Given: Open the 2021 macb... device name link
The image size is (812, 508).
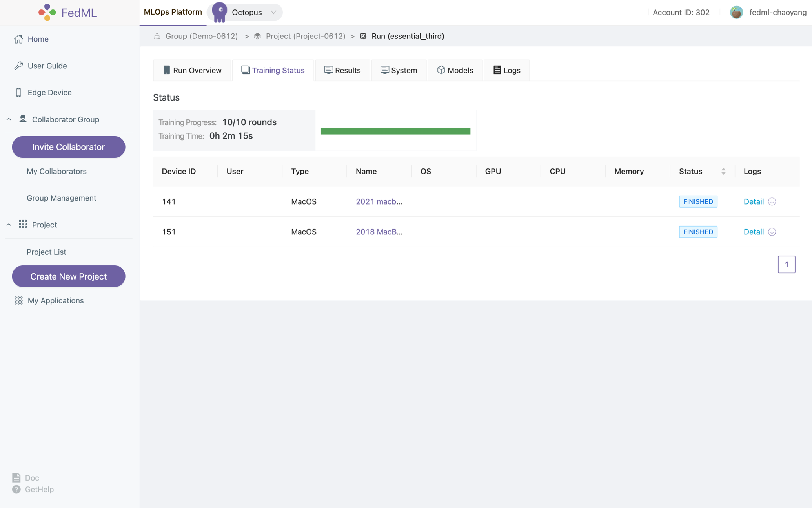Looking at the screenshot, I should point(379,201).
